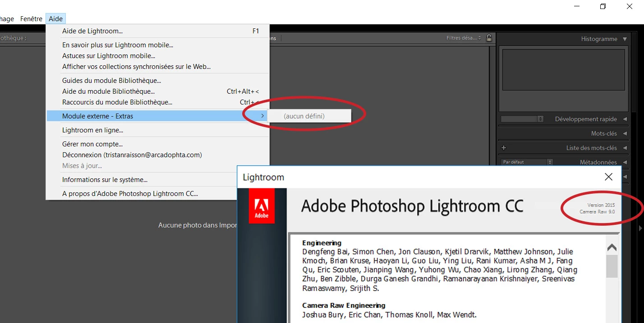Select Lightroom en ligne menu item
The width and height of the screenshot is (644, 323).
tap(157, 130)
